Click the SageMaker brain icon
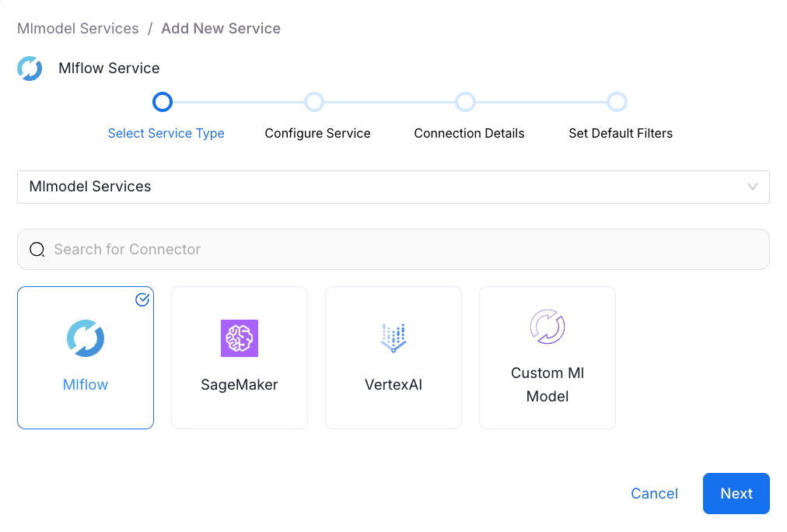 pos(240,338)
